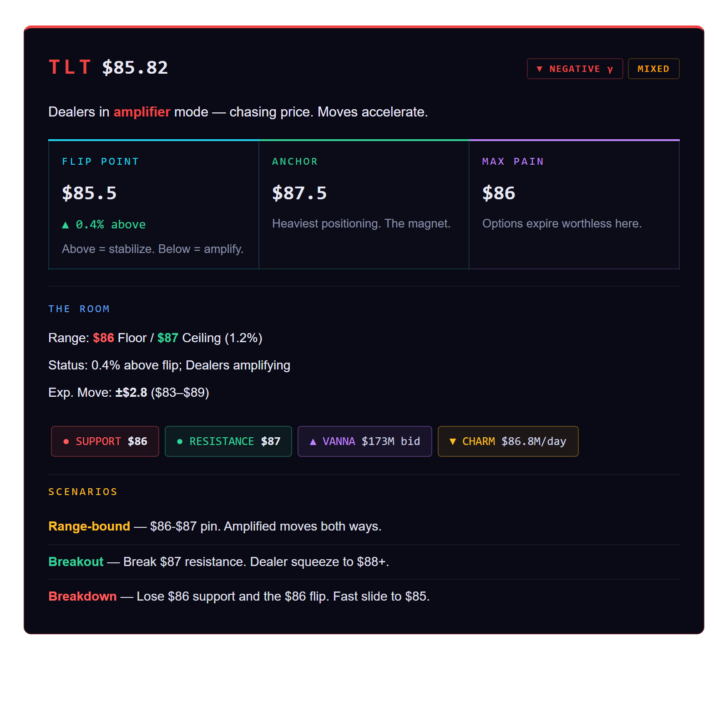Select the SUPPORT $86 chip

tap(105, 441)
